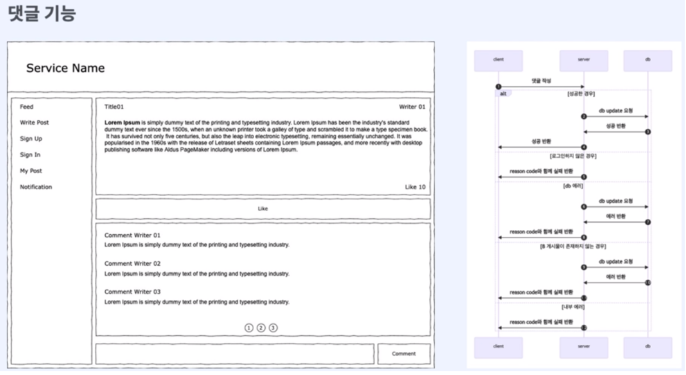Click the top client box in diagram
Image resolution: width=686 pixels, height=375 pixels.
[498, 60]
